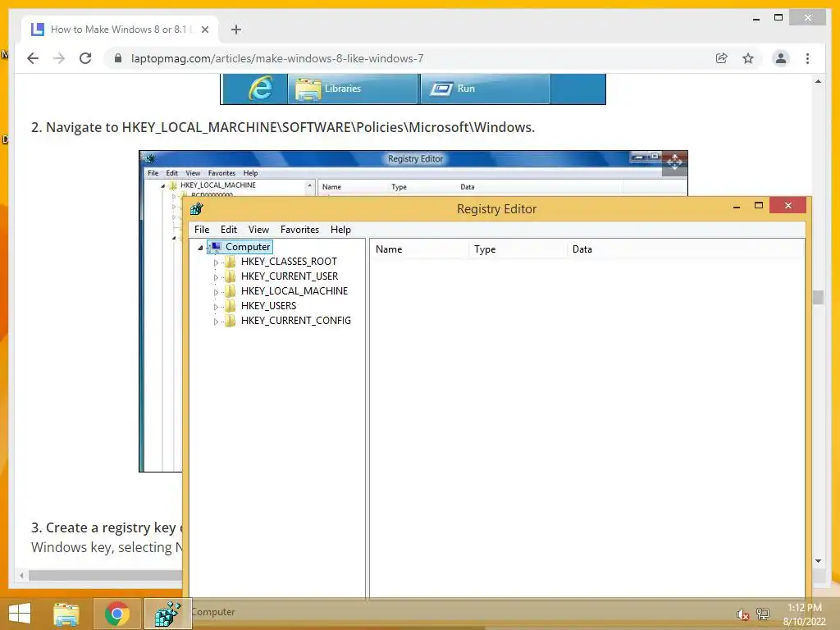Click the site lock icon
The image size is (840, 630).
pyautogui.click(x=118, y=58)
